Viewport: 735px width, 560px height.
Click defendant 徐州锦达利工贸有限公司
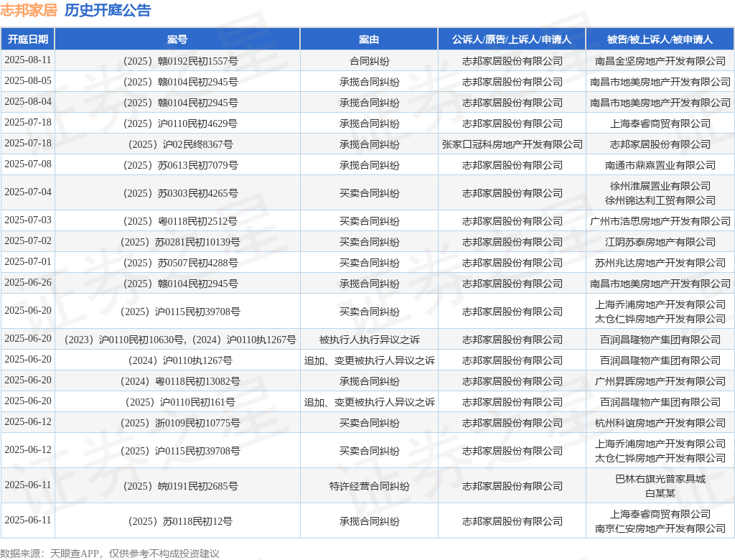660,201
